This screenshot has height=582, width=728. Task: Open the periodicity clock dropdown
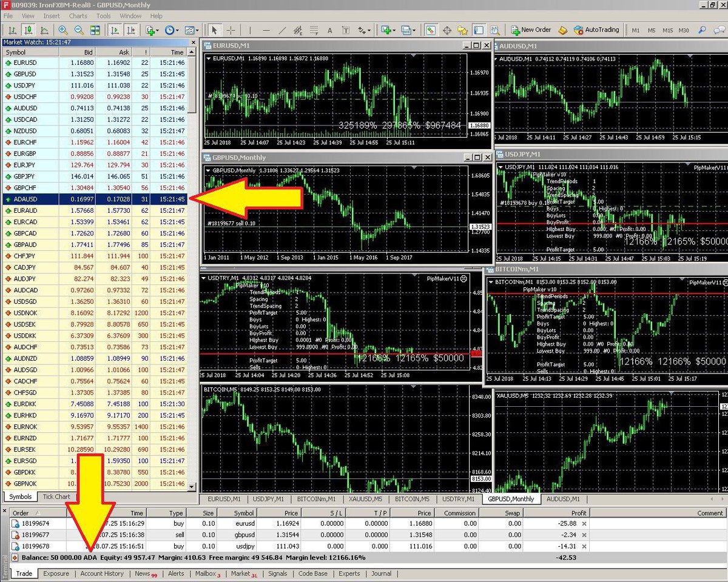pos(171,30)
